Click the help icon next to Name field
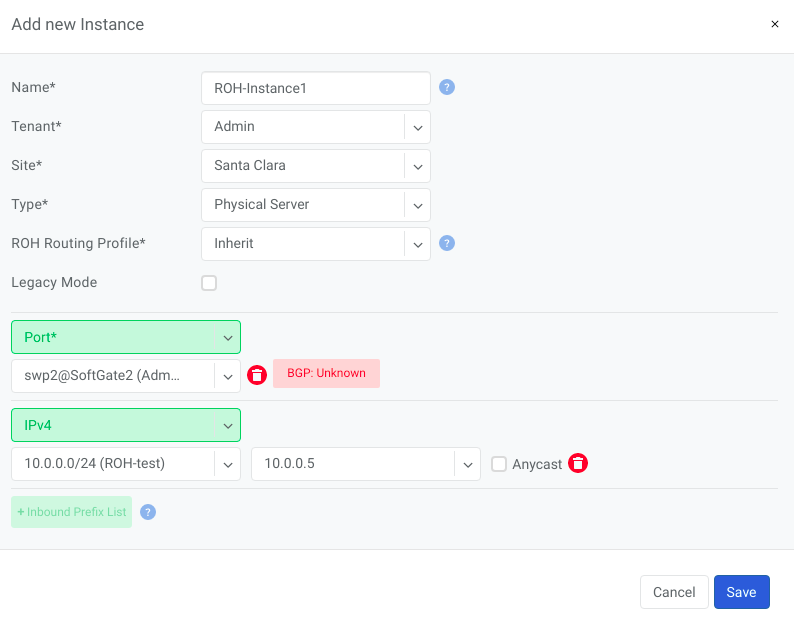The image size is (794, 632). (x=447, y=87)
